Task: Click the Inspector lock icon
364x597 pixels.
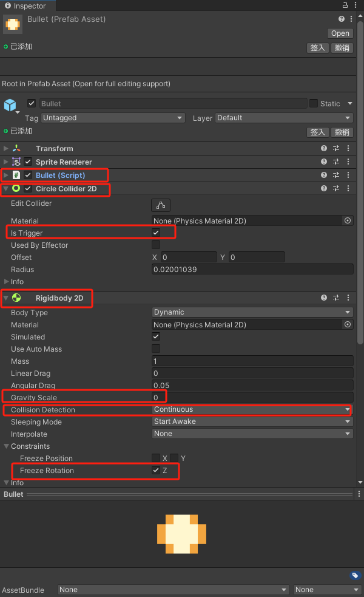Action: point(345,5)
